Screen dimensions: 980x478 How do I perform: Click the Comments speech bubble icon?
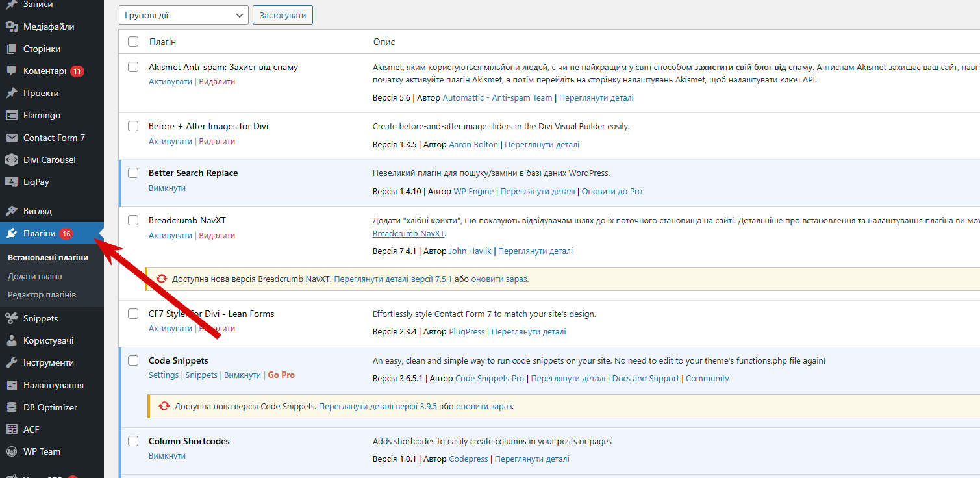[11, 71]
